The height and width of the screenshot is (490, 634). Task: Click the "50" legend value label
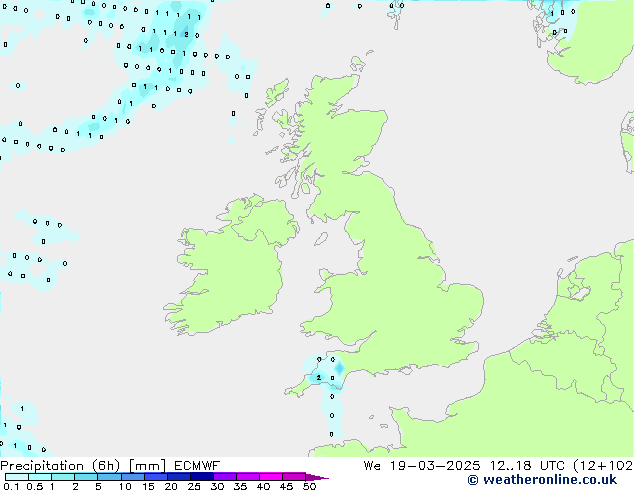pos(309,486)
